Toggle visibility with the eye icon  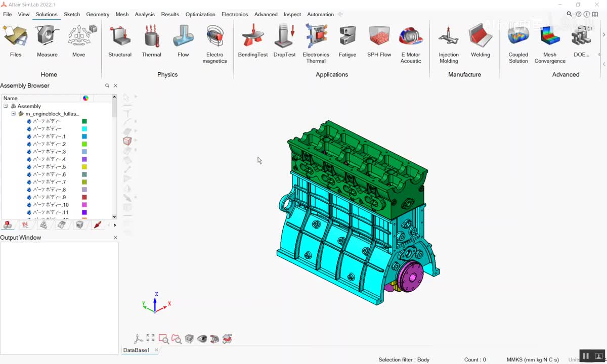[x=202, y=339]
